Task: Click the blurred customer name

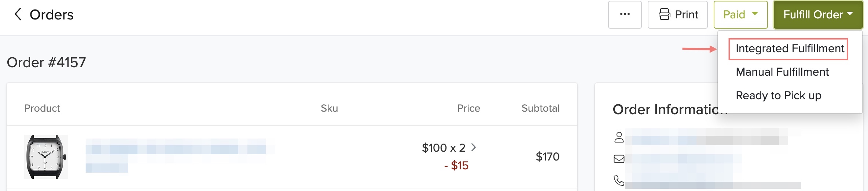Action: [706, 137]
